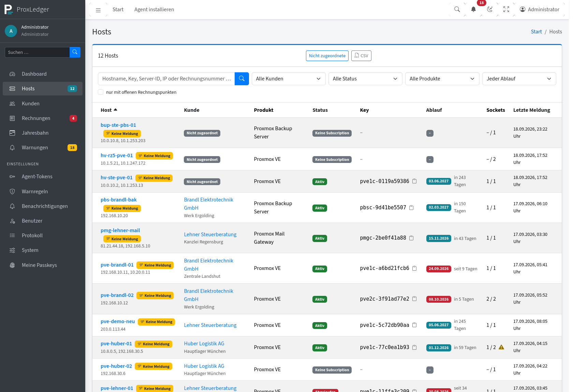Click the top bar magnifier search icon

click(457, 10)
